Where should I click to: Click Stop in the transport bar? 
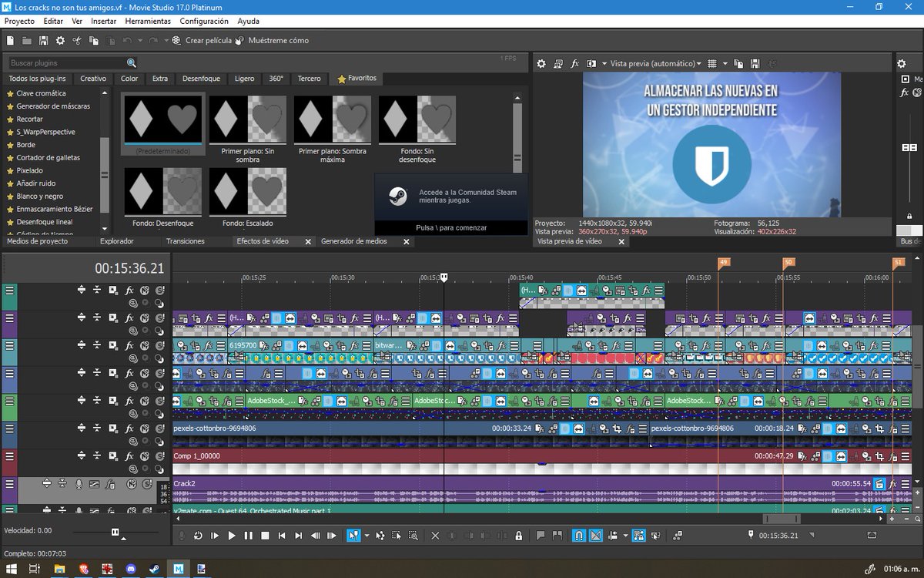265,536
